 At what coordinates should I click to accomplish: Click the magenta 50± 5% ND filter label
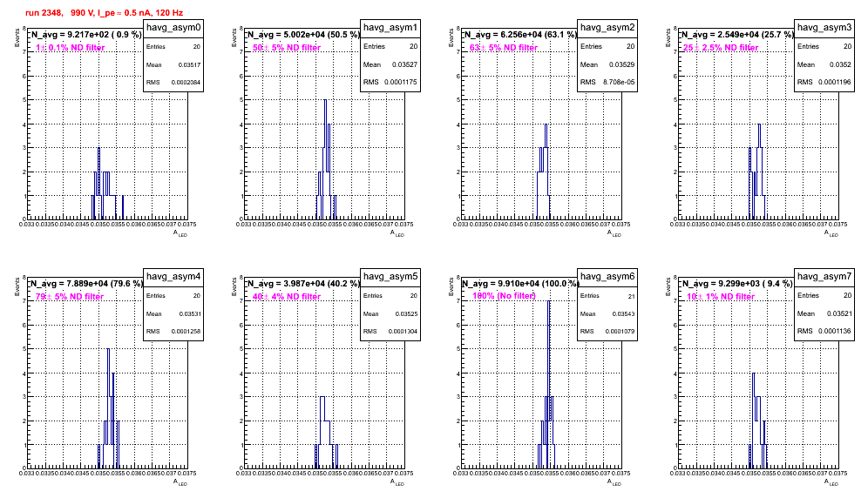tap(287, 48)
